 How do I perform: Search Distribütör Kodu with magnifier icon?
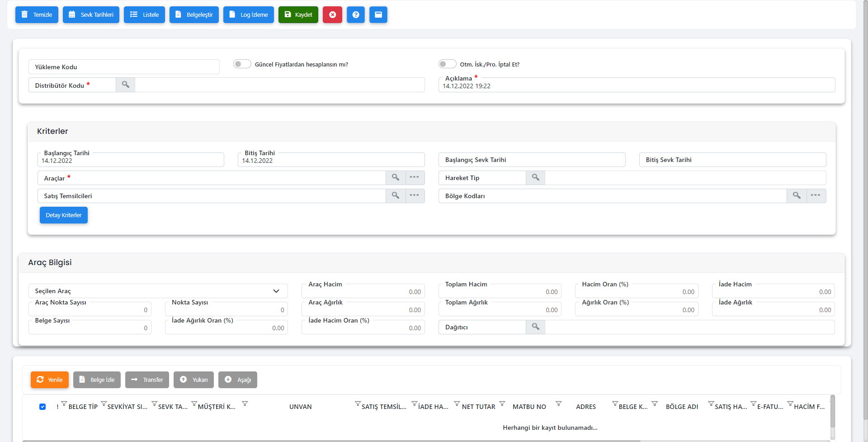(125, 85)
